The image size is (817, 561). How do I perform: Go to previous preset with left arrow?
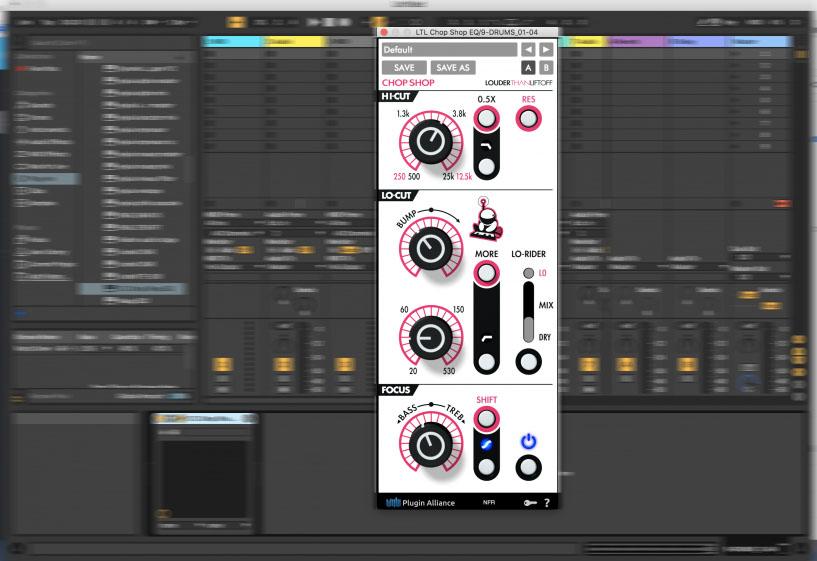point(529,49)
